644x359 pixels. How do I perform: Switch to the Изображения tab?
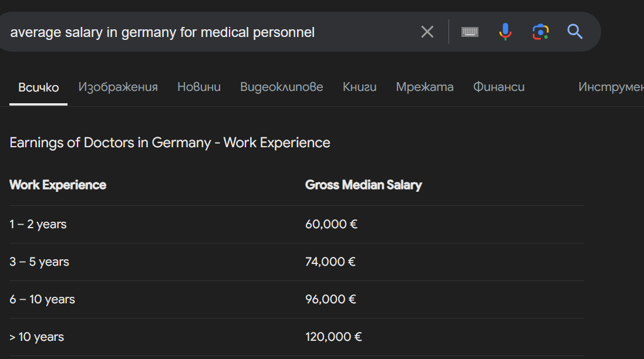118,87
